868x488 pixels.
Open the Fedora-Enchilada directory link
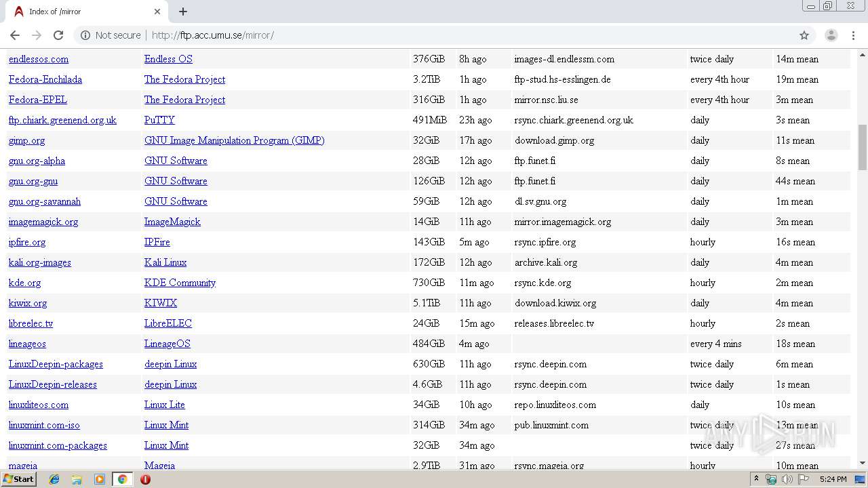[45, 79]
